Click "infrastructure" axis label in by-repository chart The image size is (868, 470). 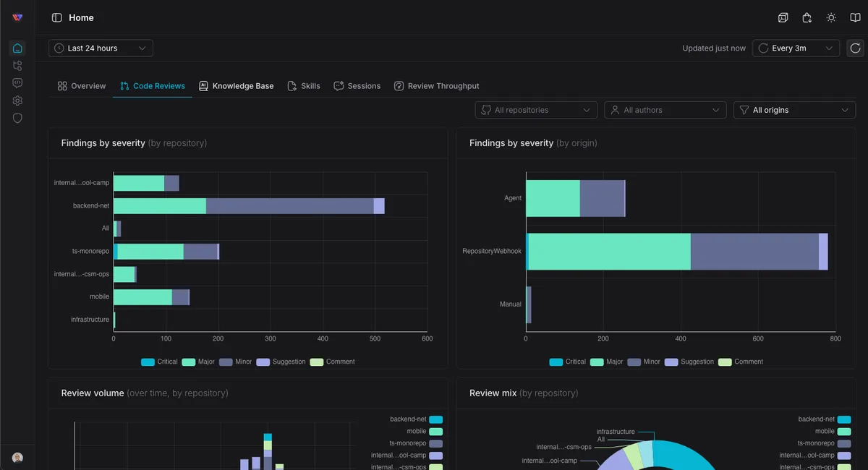coord(90,320)
